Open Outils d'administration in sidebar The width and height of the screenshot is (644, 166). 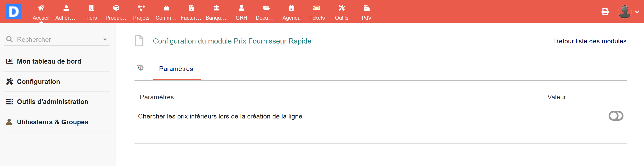click(53, 102)
